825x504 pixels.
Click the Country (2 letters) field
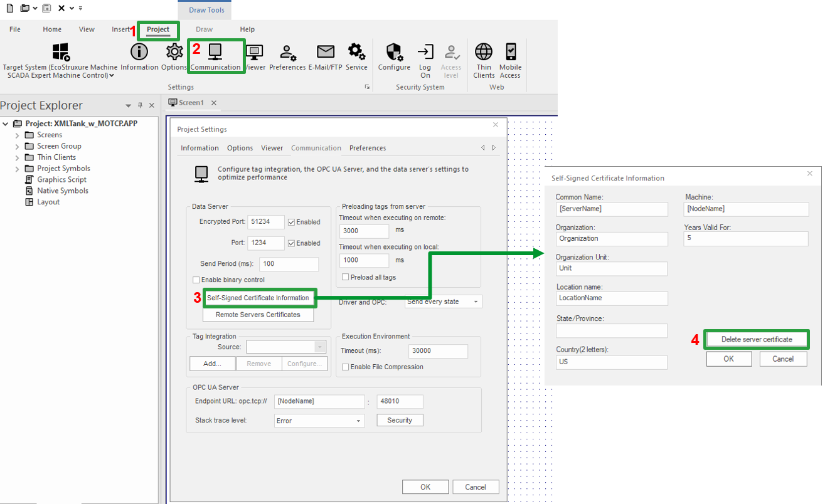coord(612,362)
